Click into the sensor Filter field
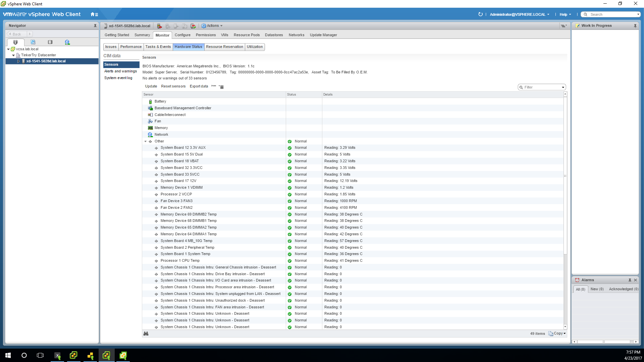This screenshot has height=362, width=644. pyautogui.click(x=542, y=87)
